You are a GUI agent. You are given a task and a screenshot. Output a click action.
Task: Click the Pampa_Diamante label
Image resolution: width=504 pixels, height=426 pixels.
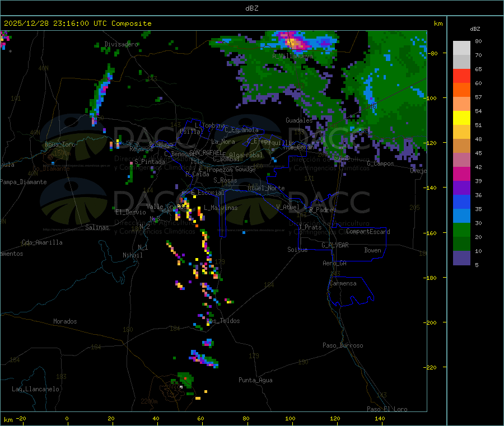coord(24,182)
